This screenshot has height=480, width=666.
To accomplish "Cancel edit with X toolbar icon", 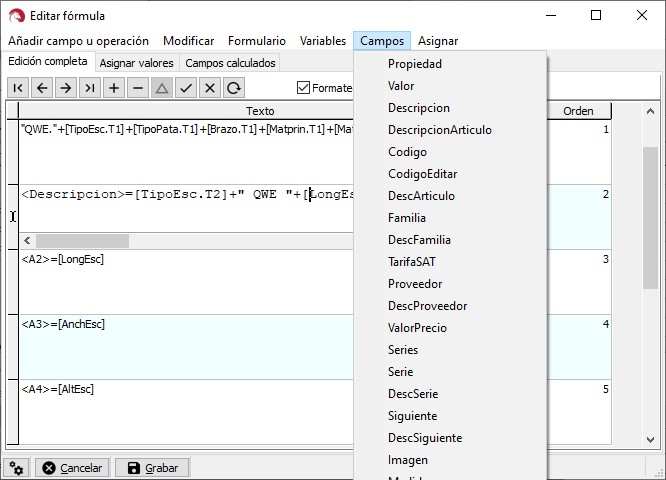I will (x=210, y=88).
